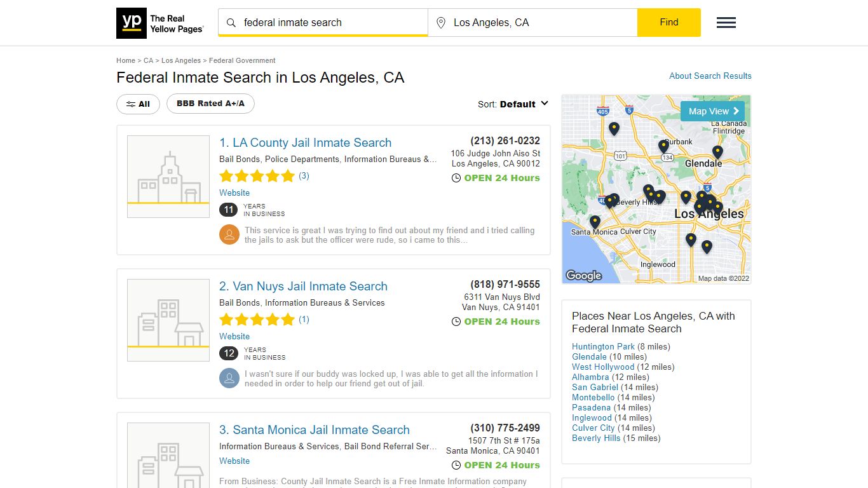Go to CA breadcrumb

(148, 60)
